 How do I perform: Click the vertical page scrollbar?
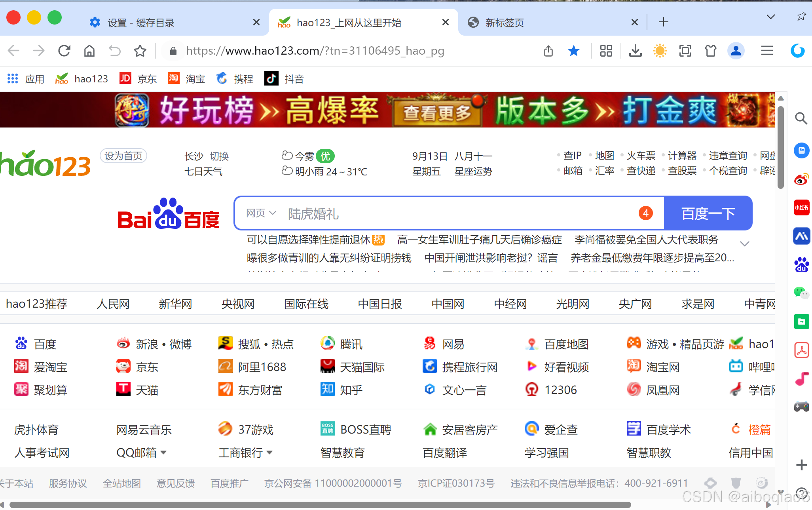[x=780, y=147]
